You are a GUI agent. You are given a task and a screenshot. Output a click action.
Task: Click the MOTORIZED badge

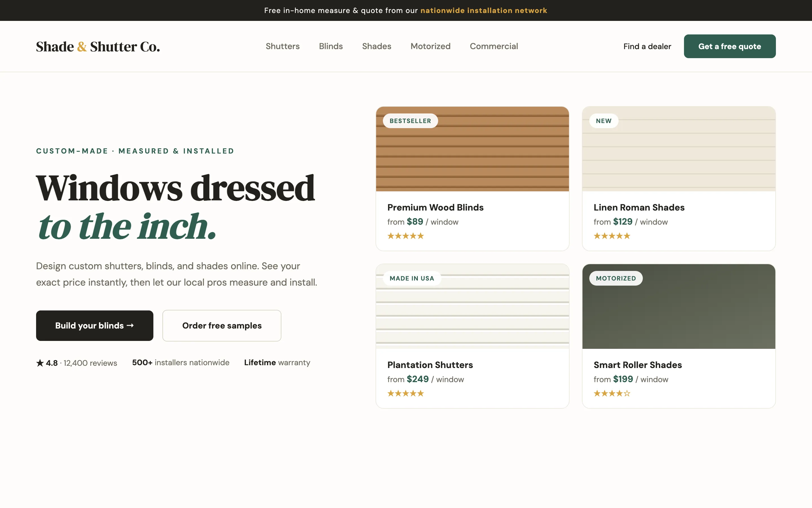616,278
